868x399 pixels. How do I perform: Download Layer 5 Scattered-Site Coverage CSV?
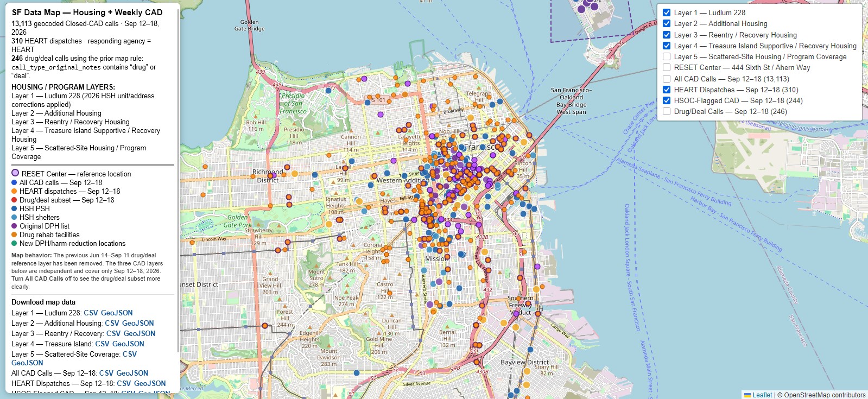tap(130, 354)
